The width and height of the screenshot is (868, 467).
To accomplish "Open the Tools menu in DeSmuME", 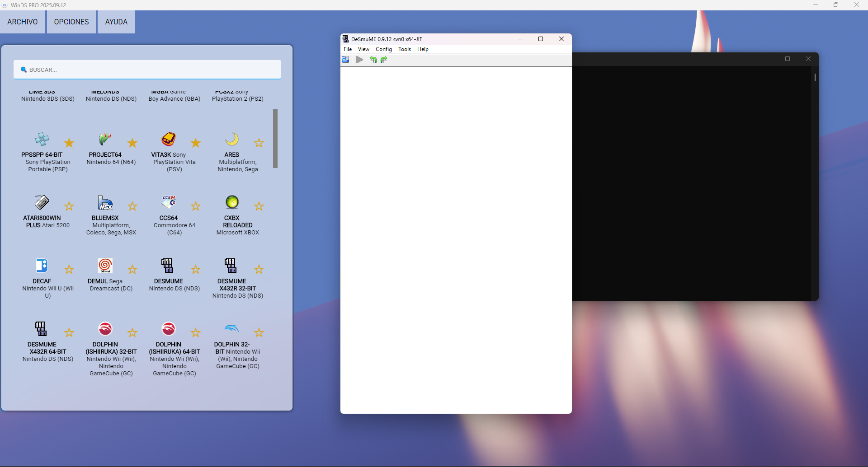I will [x=405, y=49].
